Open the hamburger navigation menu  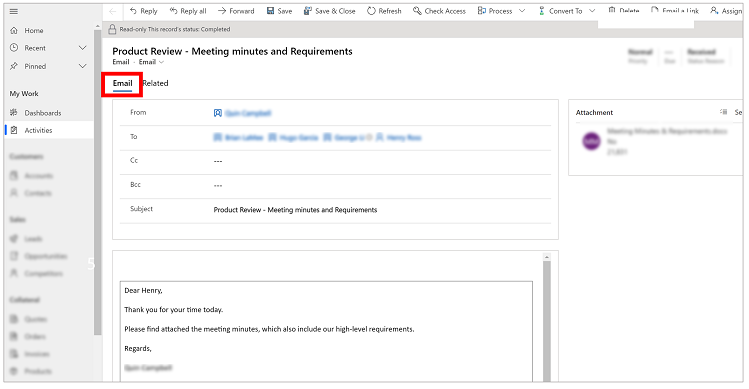point(14,11)
